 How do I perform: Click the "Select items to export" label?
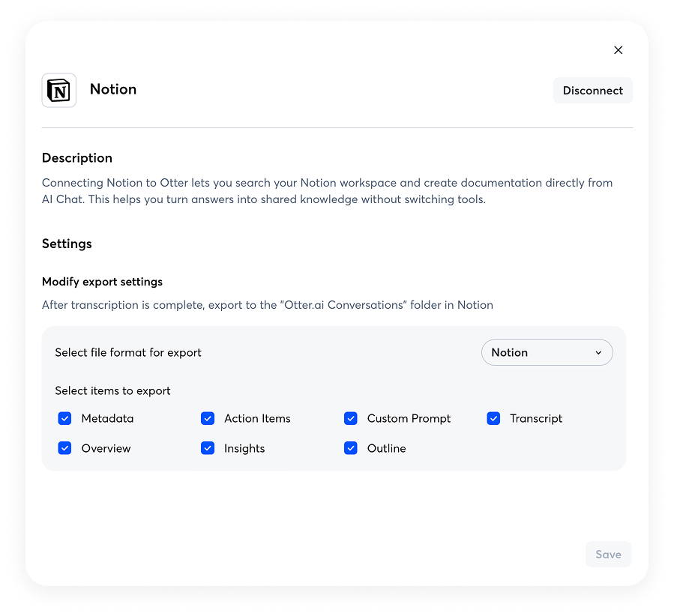(112, 391)
